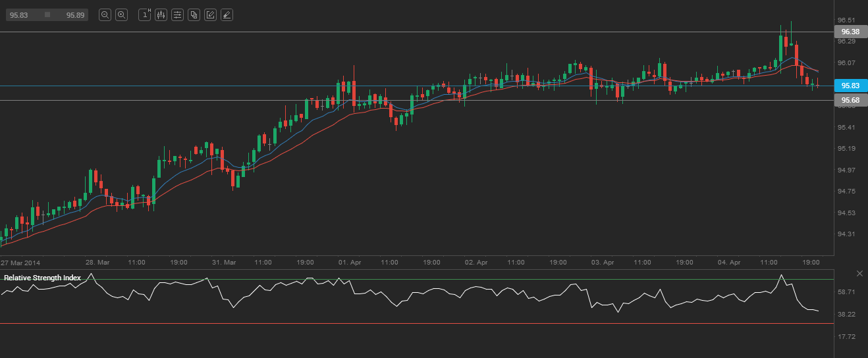Click the Relative Strength Index label
This screenshot has height=358, width=868.
click(42, 278)
